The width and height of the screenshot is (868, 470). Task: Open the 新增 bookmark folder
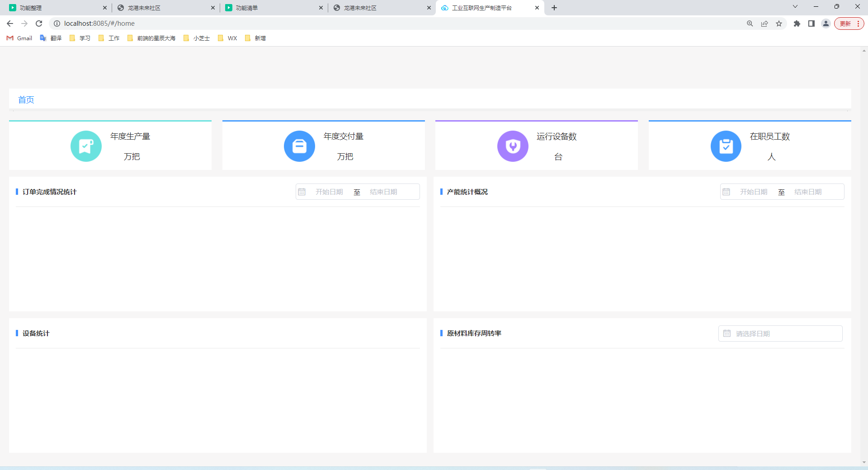tap(255, 38)
